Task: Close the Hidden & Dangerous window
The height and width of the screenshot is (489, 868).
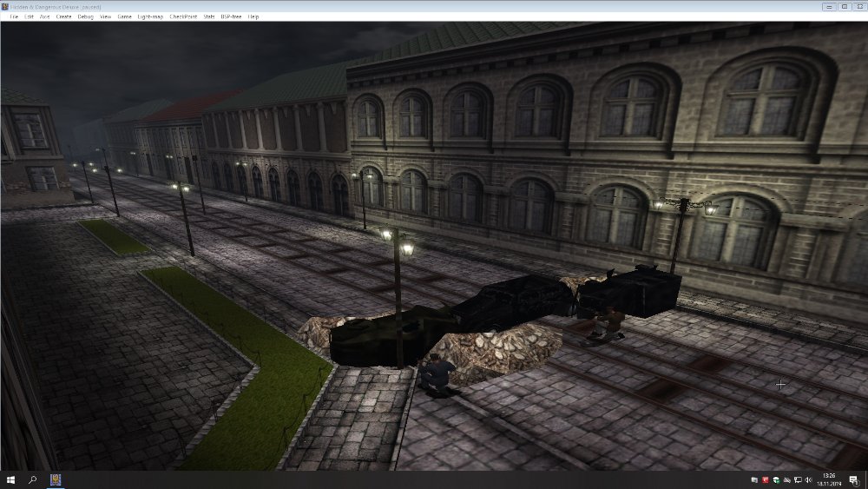Action: pos(859,7)
